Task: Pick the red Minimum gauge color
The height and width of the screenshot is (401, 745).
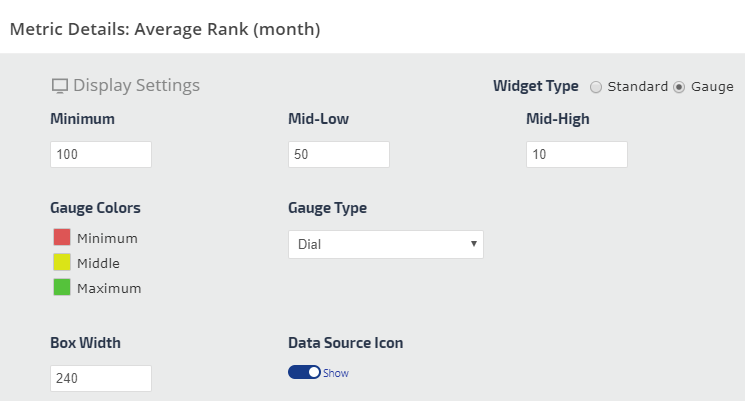Action: point(62,238)
